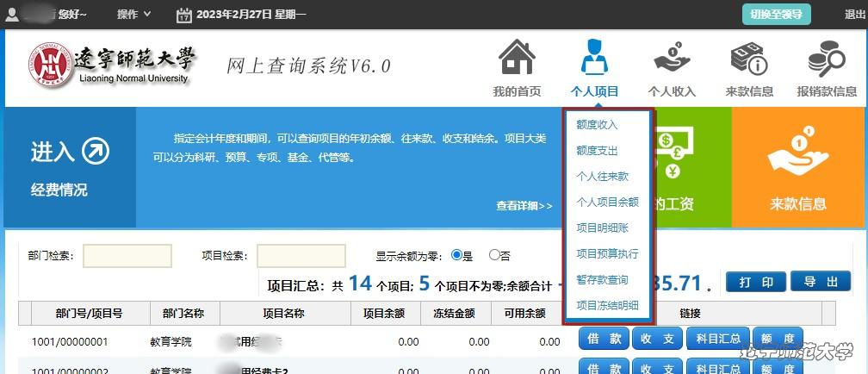Open the 个人项目 person icon

tap(594, 59)
